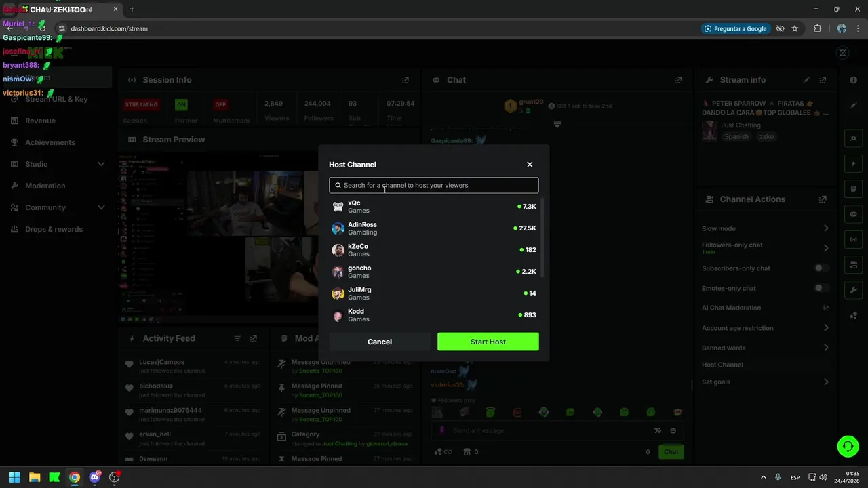This screenshot has width=868, height=488.
Task: Pop out the Chat panel
Action: [x=678, y=80]
